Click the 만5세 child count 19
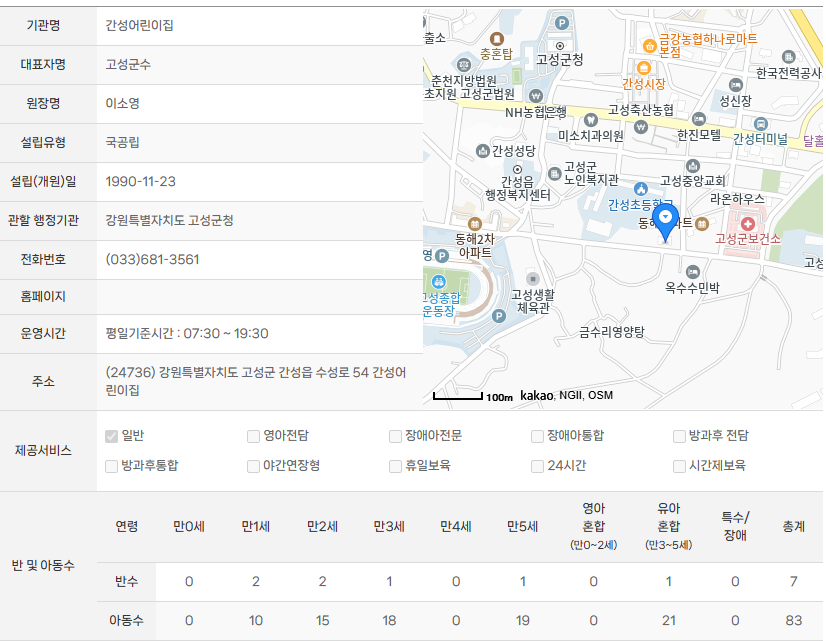 (523, 620)
